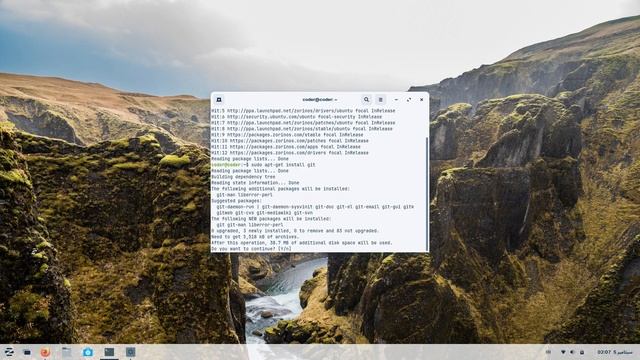Open the clock and calendar
Screen dimensions: 640x360
tap(614, 352)
